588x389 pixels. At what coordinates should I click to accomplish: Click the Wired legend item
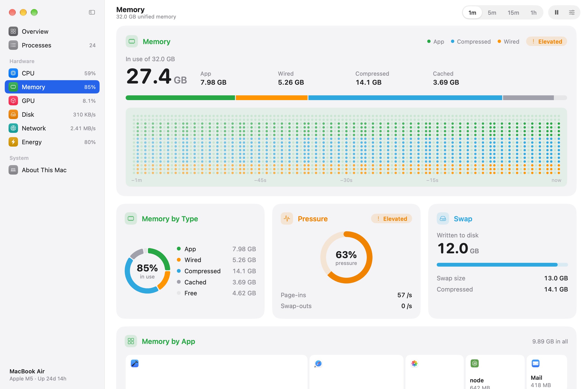click(x=508, y=42)
